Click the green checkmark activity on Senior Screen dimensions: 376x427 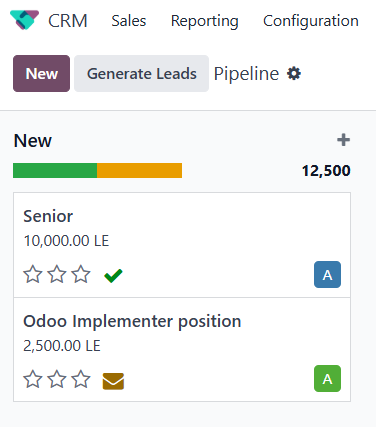[113, 275]
